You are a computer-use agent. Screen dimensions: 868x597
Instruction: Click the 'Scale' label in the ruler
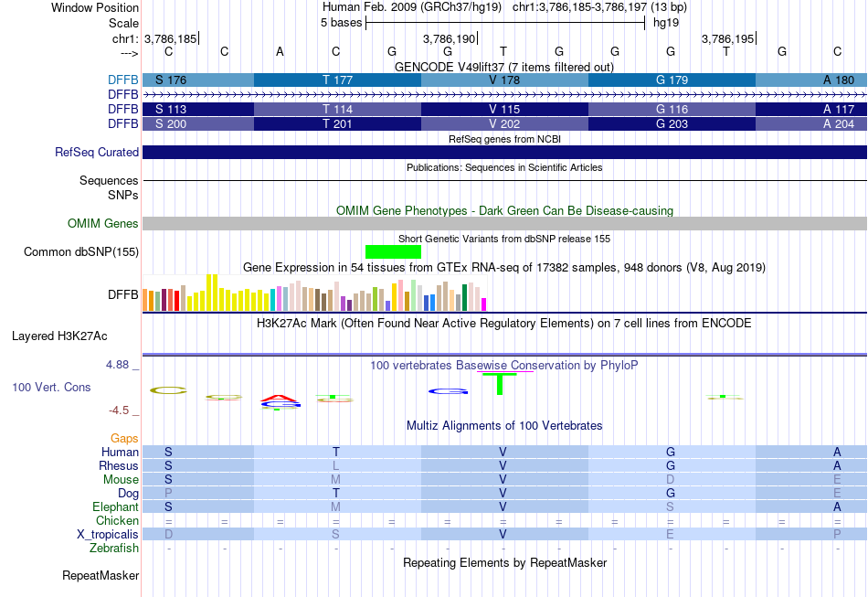pyautogui.click(x=123, y=23)
